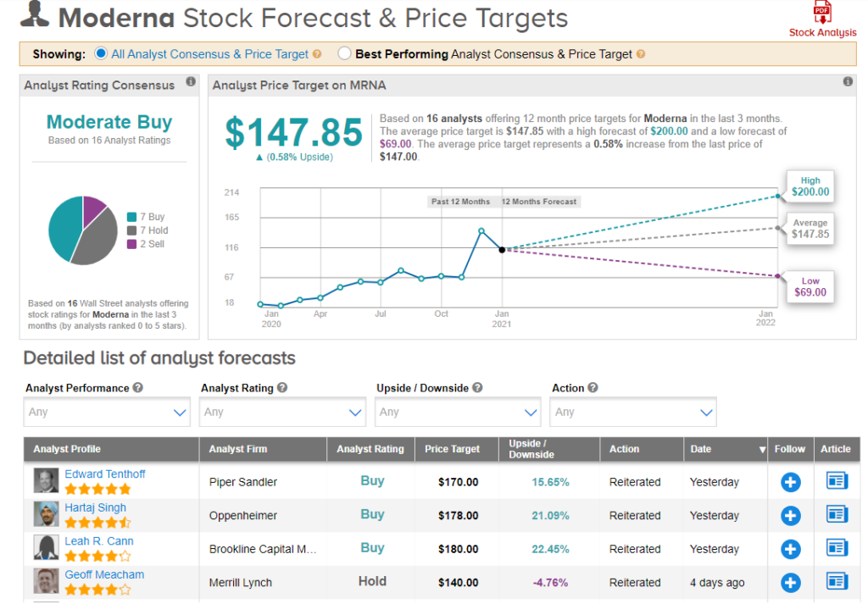Open article icon for Piper Sandler rating
868x604 pixels.
(x=837, y=481)
